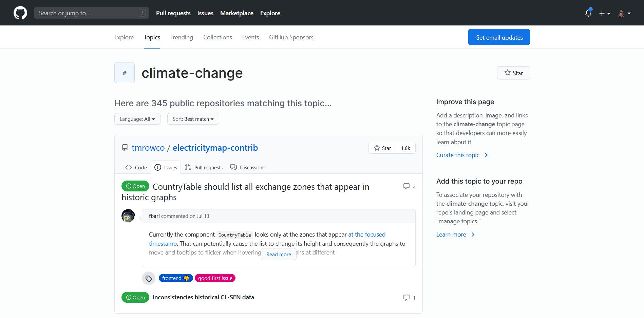Click fbarl's avatar image

click(x=128, y=216)
